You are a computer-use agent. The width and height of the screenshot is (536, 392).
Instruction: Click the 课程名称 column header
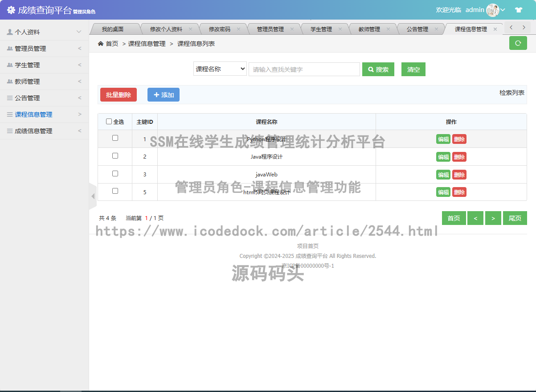[266, 122]
